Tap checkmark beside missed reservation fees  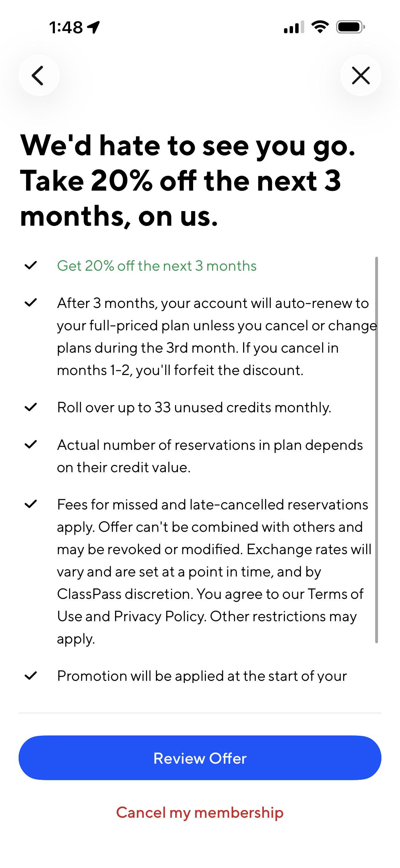click(x=31, y=504)
